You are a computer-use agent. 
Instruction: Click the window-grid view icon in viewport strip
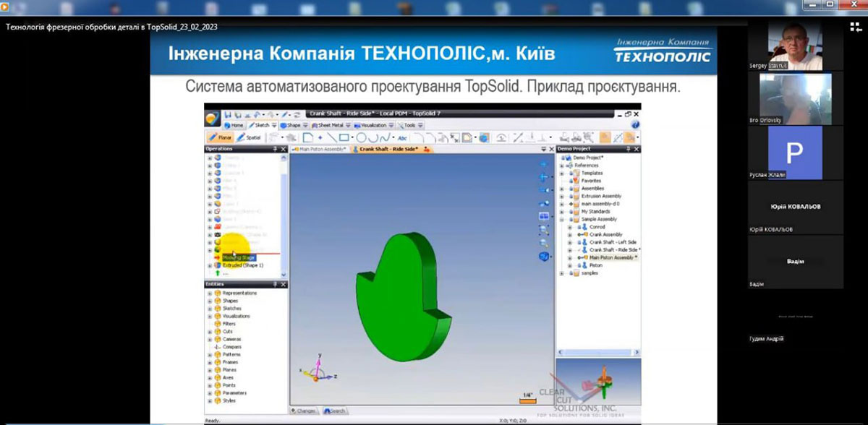pyautogui.click(x=545, y=216)
